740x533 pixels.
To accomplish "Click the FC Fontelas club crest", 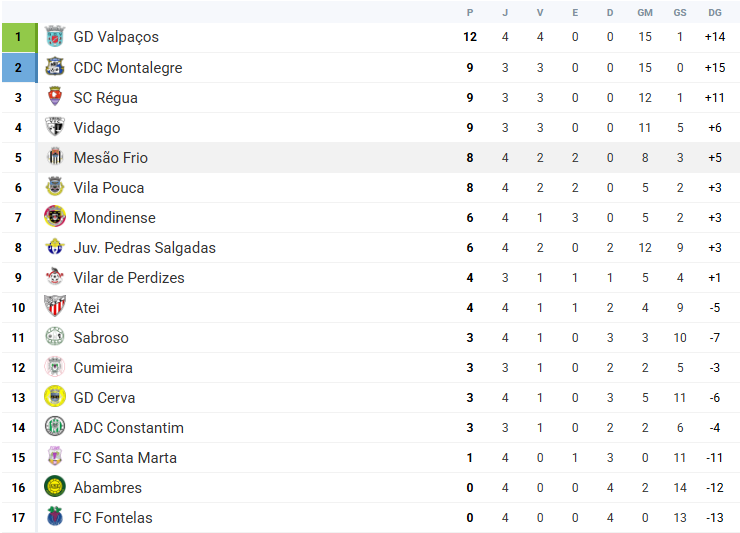I will (x=55, y=516).
